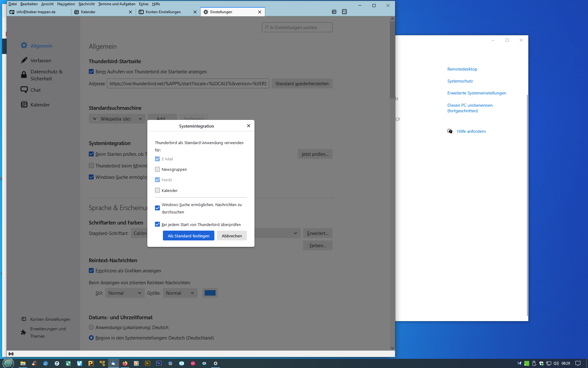Open the Größe Normal dropdown
This screenshot has height=368, width=588.
pos(180,293)
